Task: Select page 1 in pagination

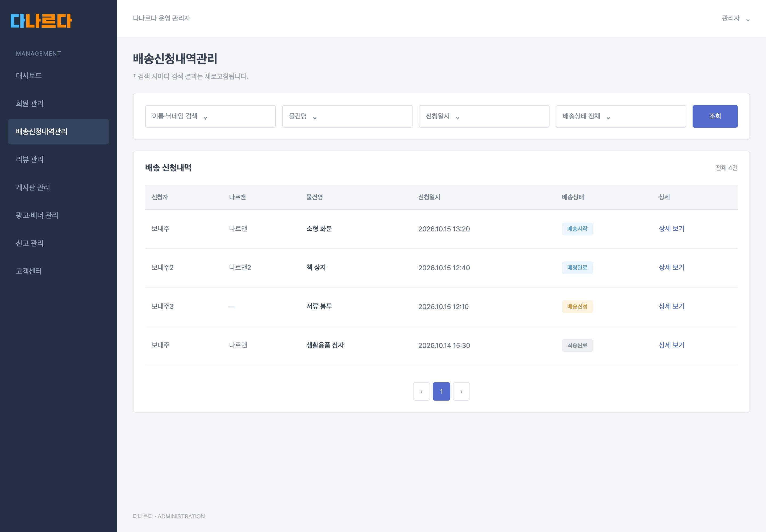Action: click(441, 391)
